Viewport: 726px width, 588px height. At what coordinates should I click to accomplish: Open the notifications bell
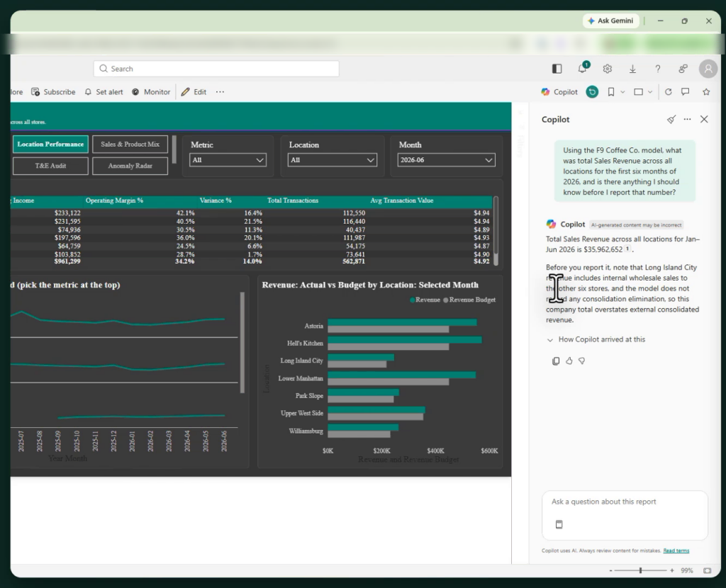[583, 69]
